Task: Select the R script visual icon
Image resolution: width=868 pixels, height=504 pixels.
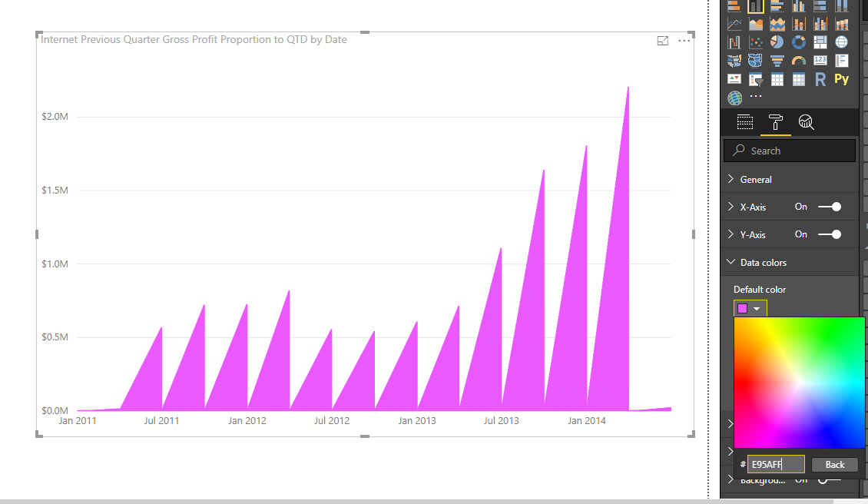Action: [820, 79]
